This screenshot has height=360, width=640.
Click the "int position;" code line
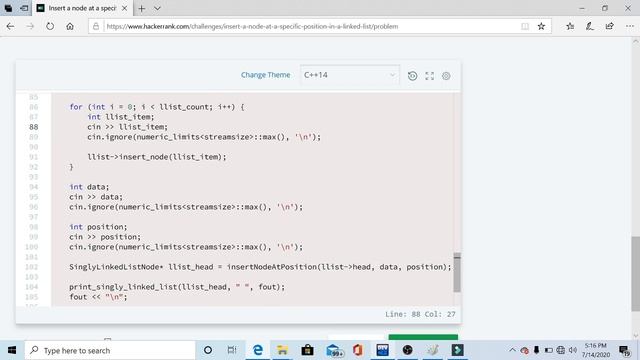98,227
